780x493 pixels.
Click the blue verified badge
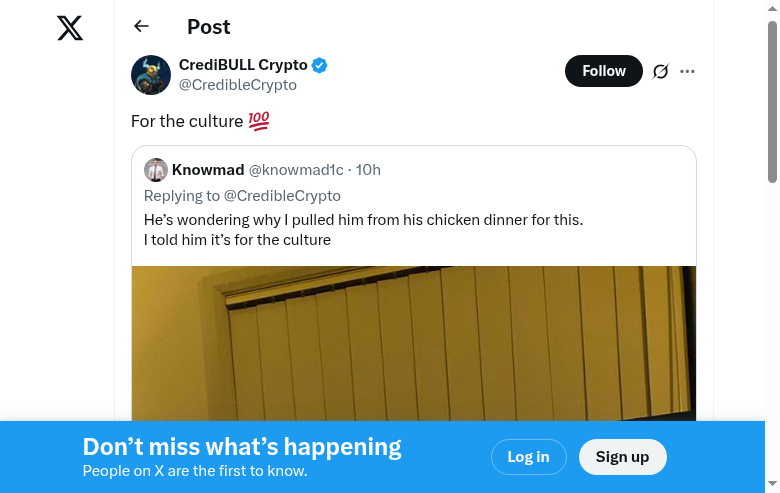tap(320, 65)
